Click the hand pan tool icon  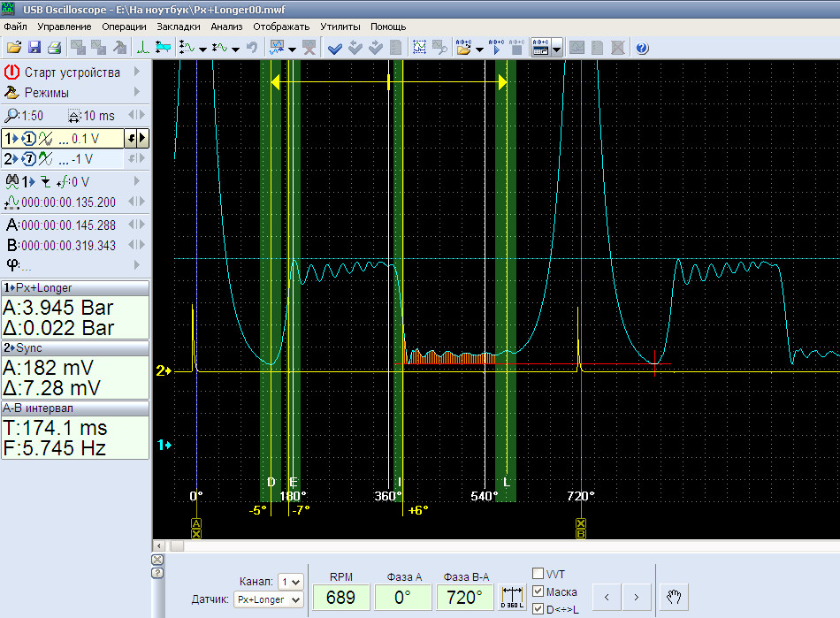pyautogui.click(x=674, y=597)
